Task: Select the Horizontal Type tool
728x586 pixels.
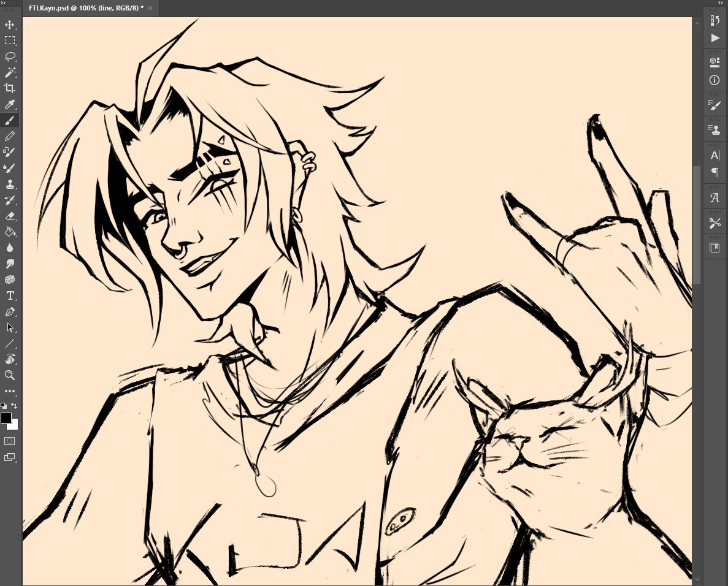Action: (x=10, y=296)
